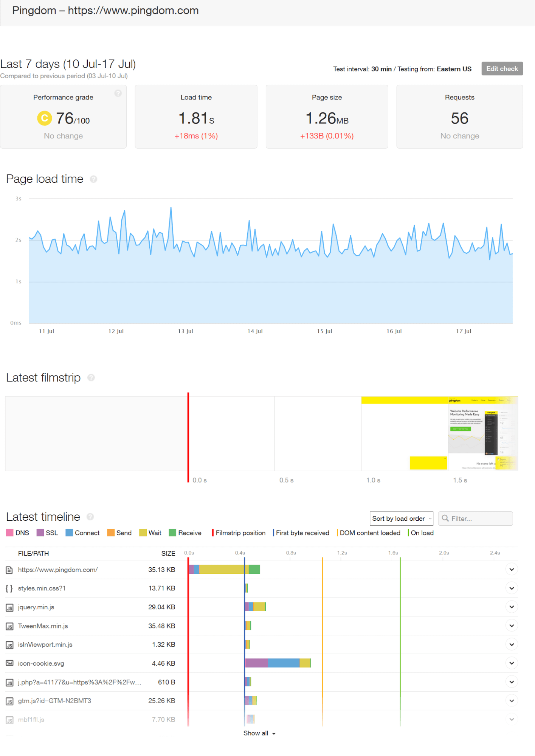Click the filmstrip thumbnail at 1.5 s
Image resolution: width=535 pixels, height=756 pixels.
pos(483,434)
